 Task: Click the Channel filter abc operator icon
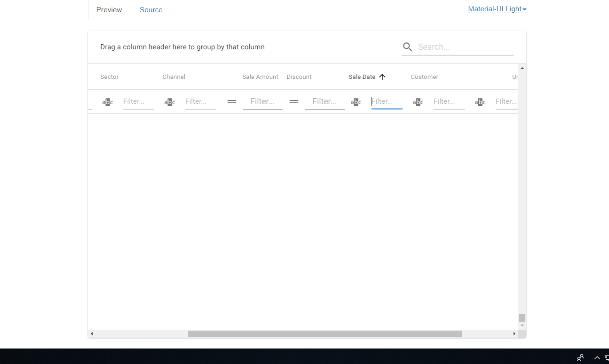(169, 101)
